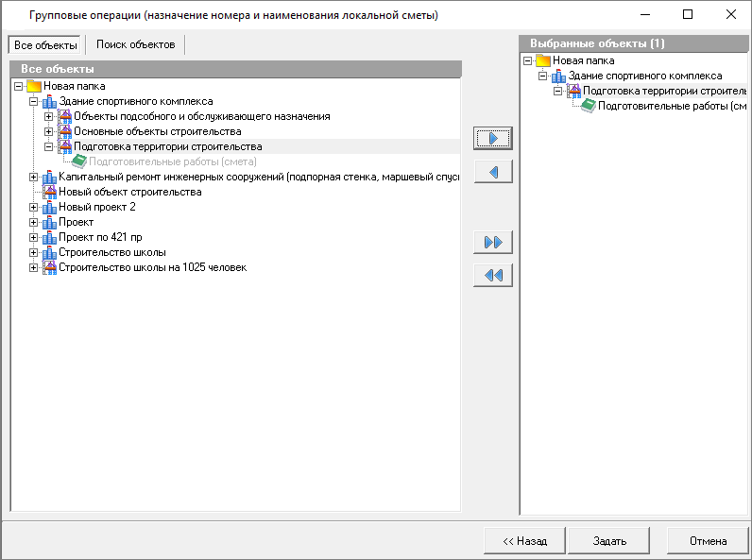The height and width of the screenshot is (560, 752).
Task: Expand the Строительство школы на 1025 человек node
Action: click(x=34, y=267)
